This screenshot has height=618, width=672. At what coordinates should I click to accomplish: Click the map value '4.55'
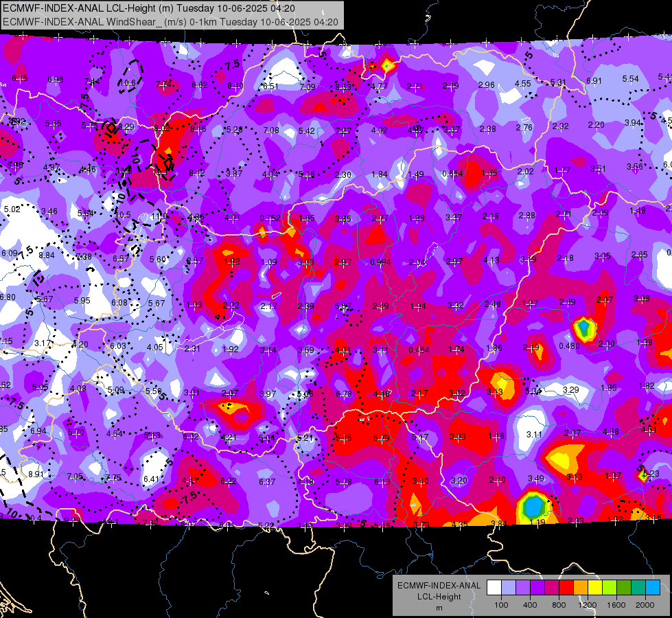(x=523, y=84)
